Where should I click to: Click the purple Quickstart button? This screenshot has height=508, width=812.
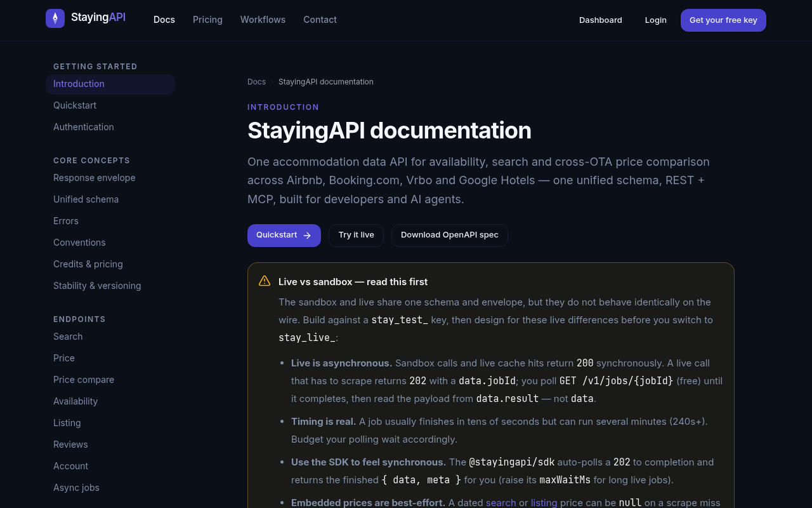point(284,236)
